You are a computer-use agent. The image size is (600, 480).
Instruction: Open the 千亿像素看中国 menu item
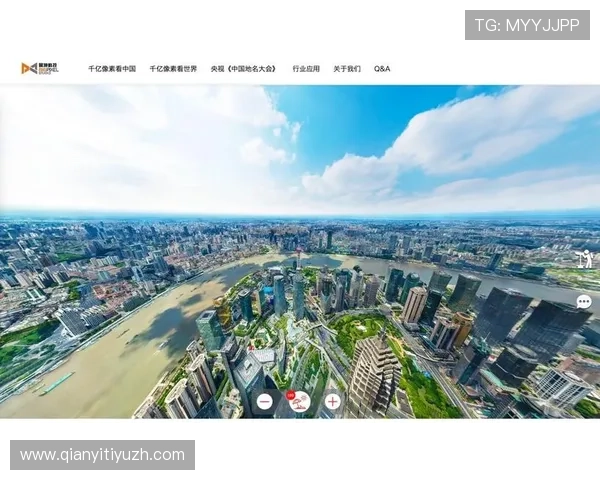112,69
